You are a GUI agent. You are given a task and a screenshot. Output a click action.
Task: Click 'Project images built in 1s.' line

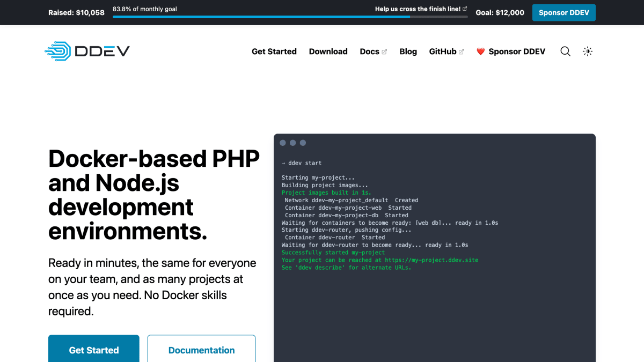coord(326,193)
